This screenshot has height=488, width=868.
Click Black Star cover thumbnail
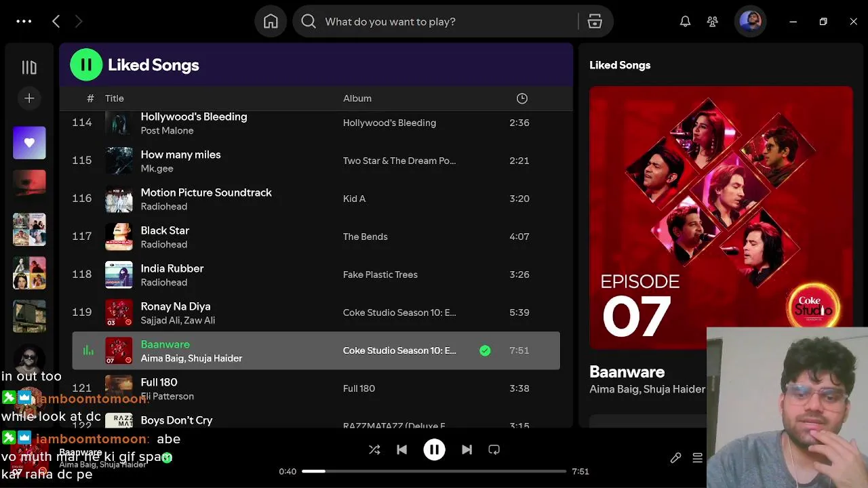point(119,237)
